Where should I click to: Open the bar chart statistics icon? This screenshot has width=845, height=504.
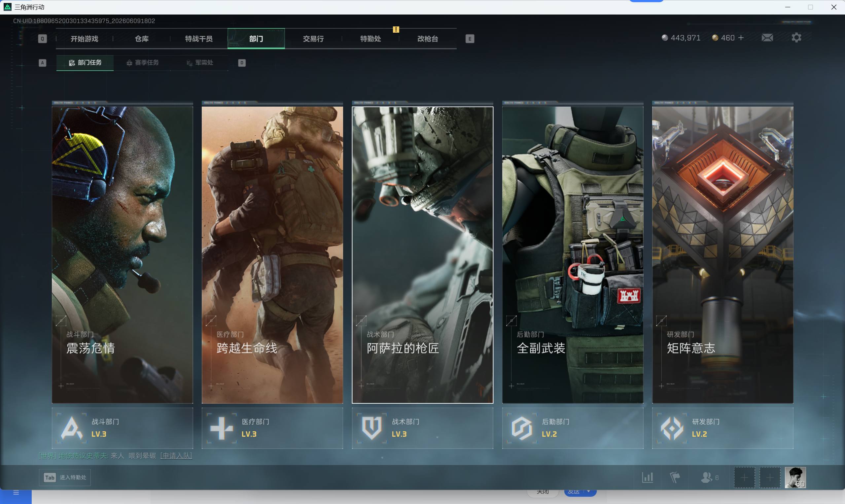coord(648,478)
